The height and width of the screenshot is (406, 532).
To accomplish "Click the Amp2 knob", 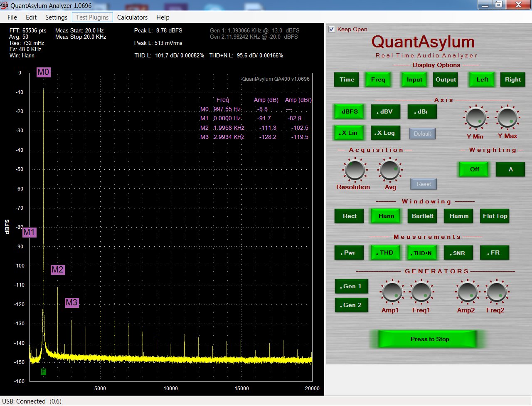I will click(x=467, y=292).
